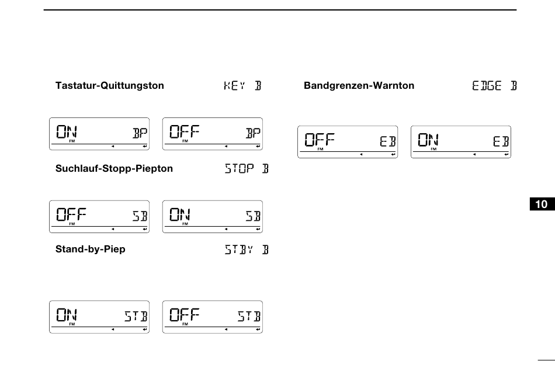This screenshot has height=392, width=555.
Task: Select the OFF BP display panel
Action: [x=213, y=134]
